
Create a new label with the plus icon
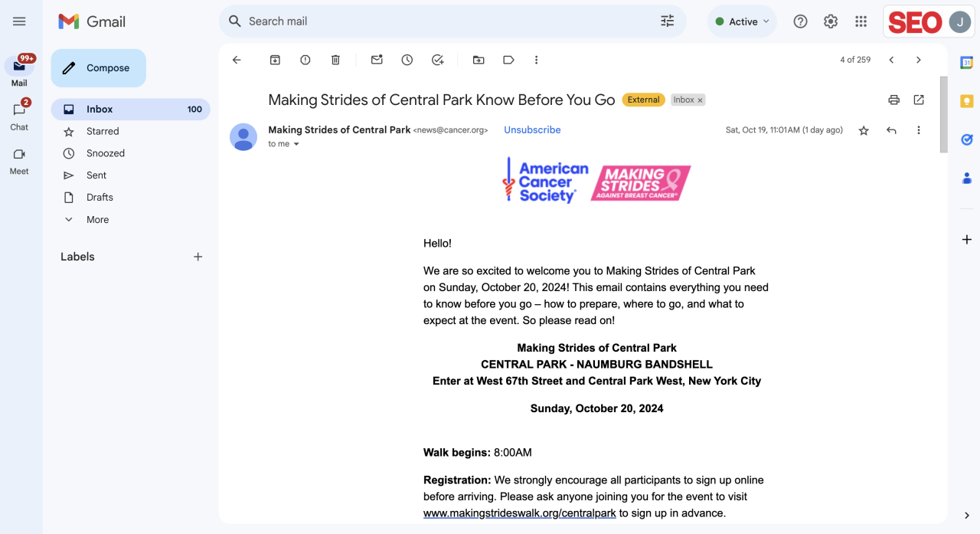(198, 257)
